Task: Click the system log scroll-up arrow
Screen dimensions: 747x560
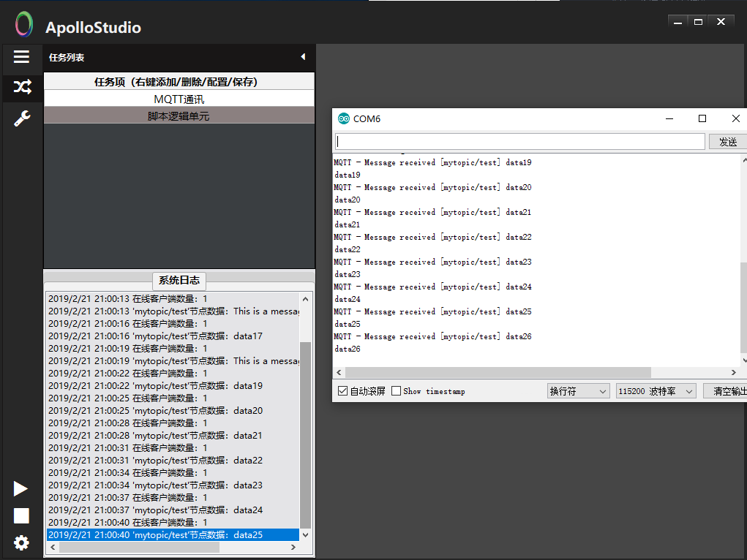Action: click(x=305, y=299)
